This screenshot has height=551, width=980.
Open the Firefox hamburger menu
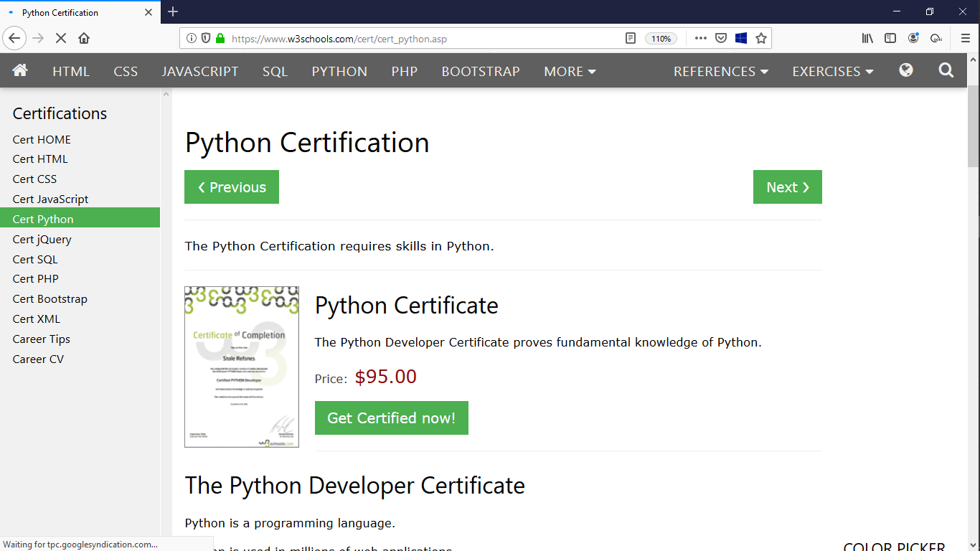click(965, 38)
